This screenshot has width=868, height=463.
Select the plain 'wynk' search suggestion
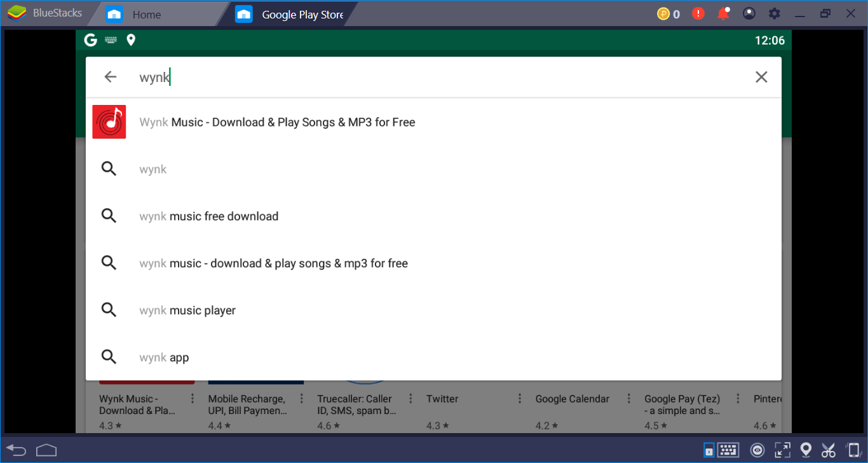[433, 169]
